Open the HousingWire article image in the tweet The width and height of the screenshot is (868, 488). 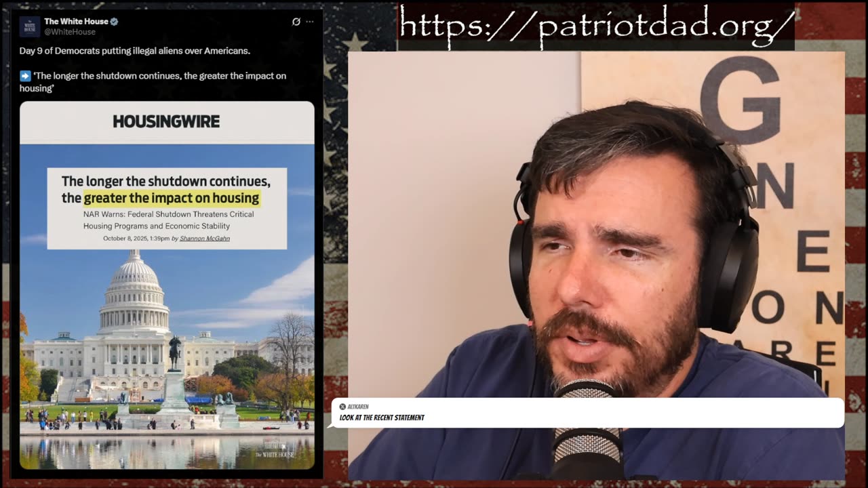(x=167, y=285)
